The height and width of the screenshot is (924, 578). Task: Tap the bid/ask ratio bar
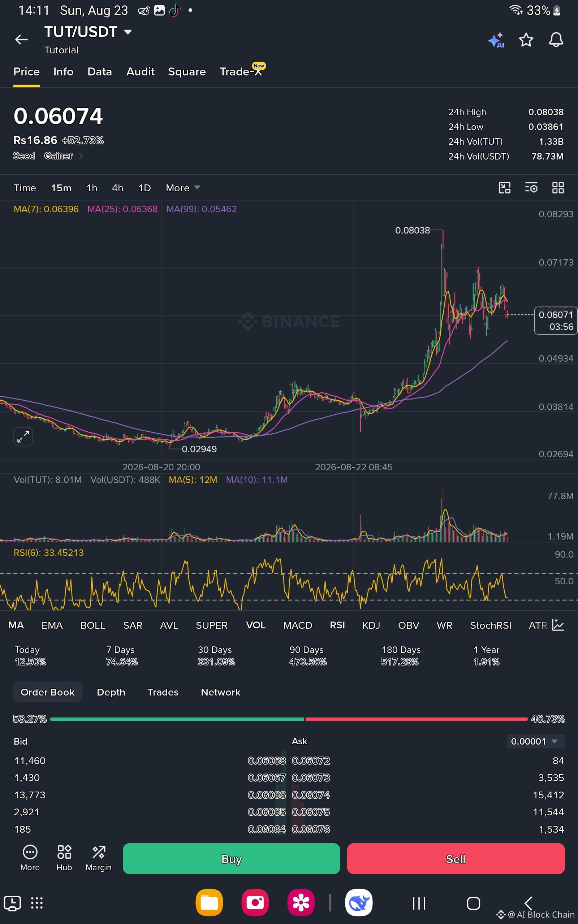289,719
